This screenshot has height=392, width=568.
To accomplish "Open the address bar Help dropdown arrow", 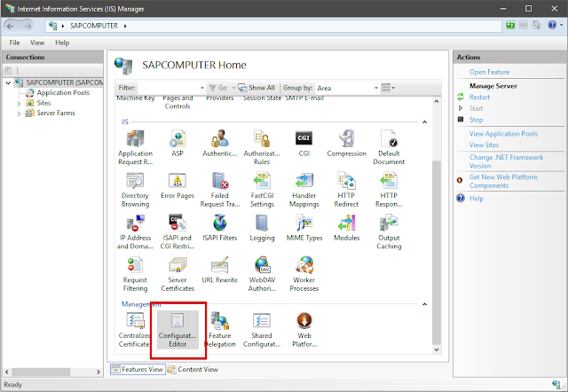I will tap(562, 26).
